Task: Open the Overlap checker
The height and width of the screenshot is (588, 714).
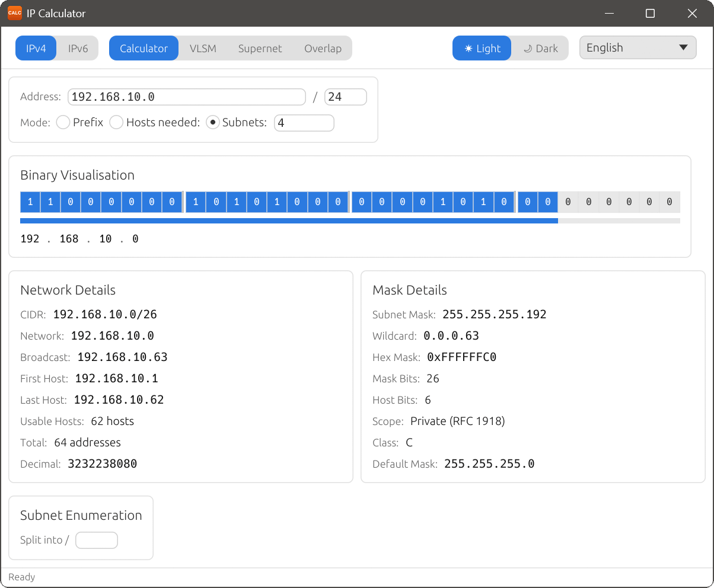Action: [x=323, y=48]
